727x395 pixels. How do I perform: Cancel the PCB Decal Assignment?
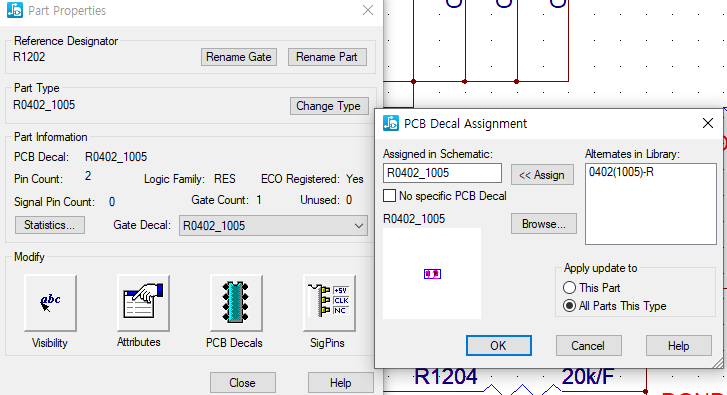pyautogui.click(x=587, y=346)
